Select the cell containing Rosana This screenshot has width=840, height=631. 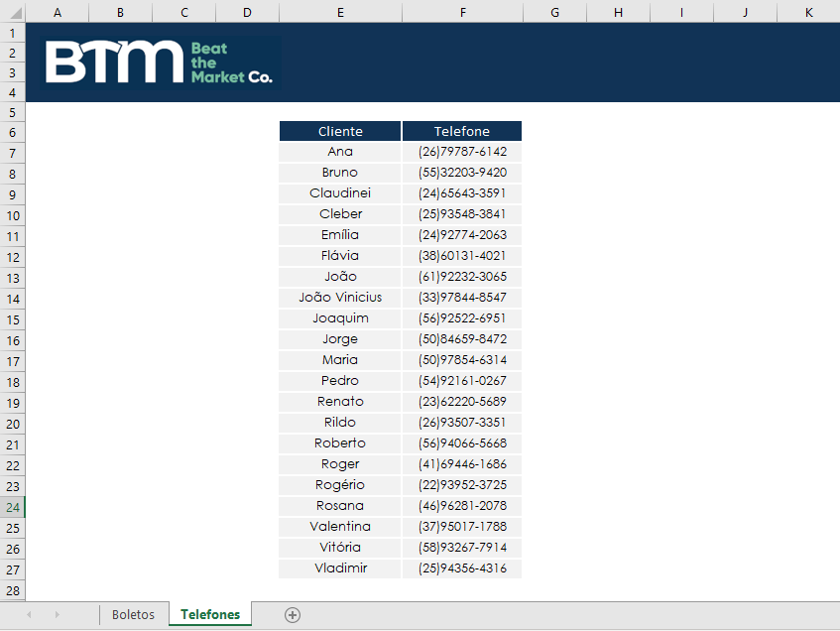340,506
